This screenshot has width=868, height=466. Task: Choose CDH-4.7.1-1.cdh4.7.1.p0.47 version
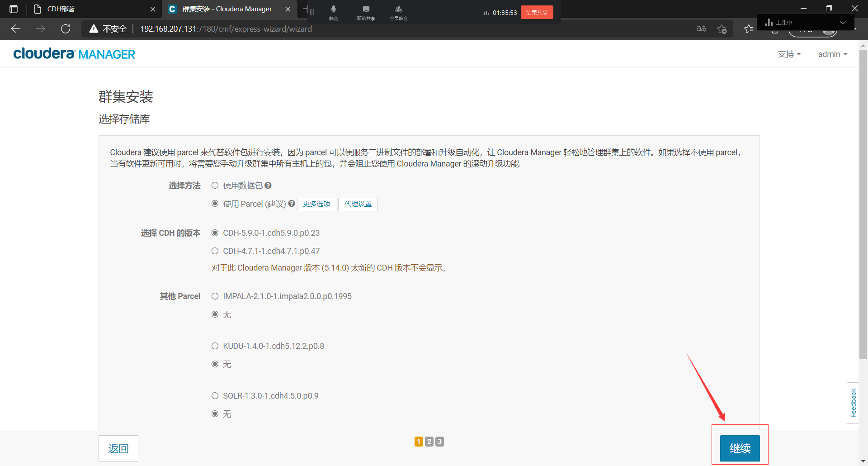tap(215, 251)
